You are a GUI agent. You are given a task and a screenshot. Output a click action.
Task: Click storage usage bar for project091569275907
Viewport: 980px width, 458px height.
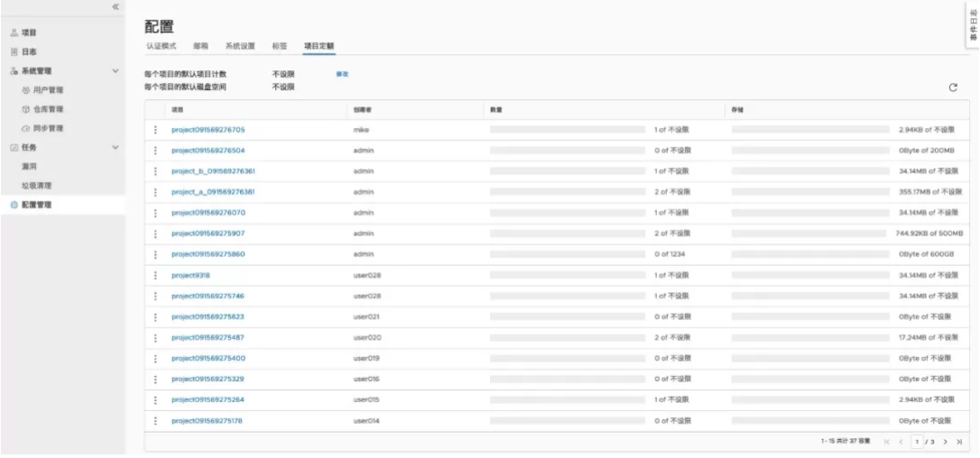coord(809,234)
